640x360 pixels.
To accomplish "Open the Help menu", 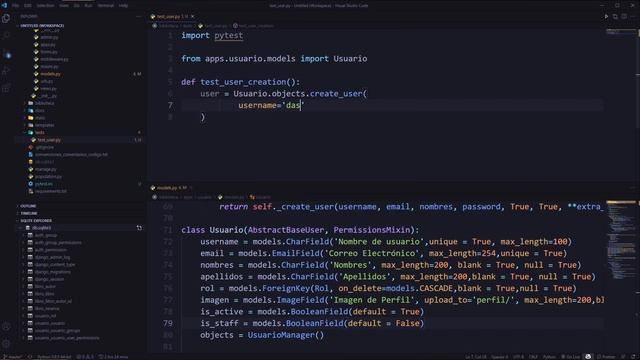I will [123, 6].
